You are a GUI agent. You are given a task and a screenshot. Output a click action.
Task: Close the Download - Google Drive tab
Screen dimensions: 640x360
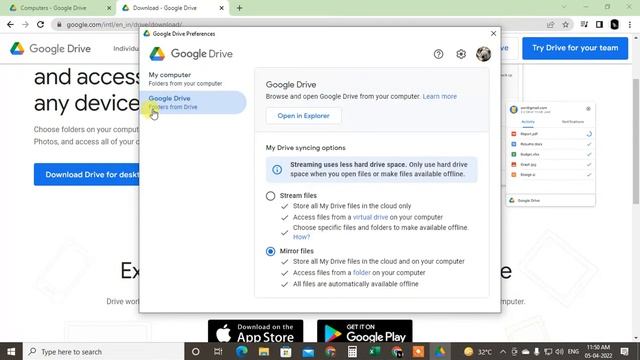[x=222, y=8]
